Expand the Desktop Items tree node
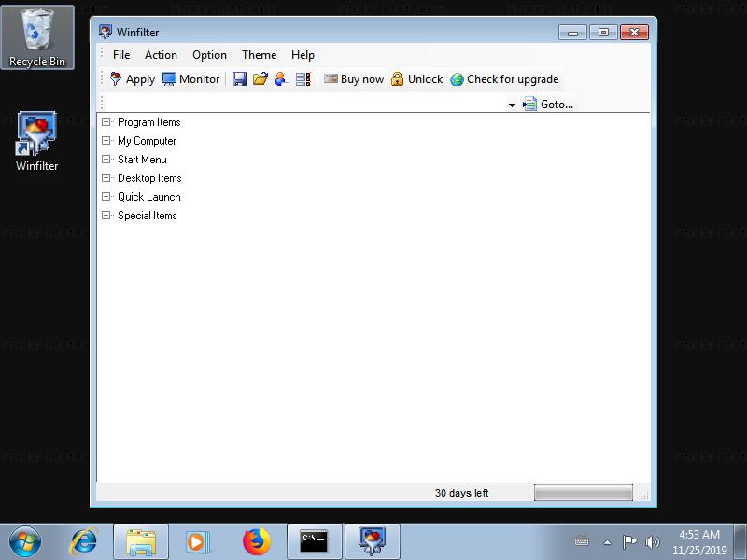Image resolution: width=747 pixels, height=560 pixels. pyautogui.click(x=106, y=178)
